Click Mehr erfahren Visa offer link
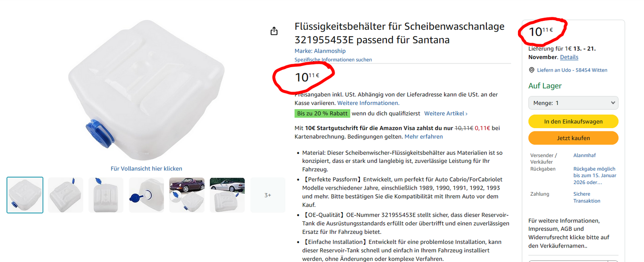 coord(423,137)
